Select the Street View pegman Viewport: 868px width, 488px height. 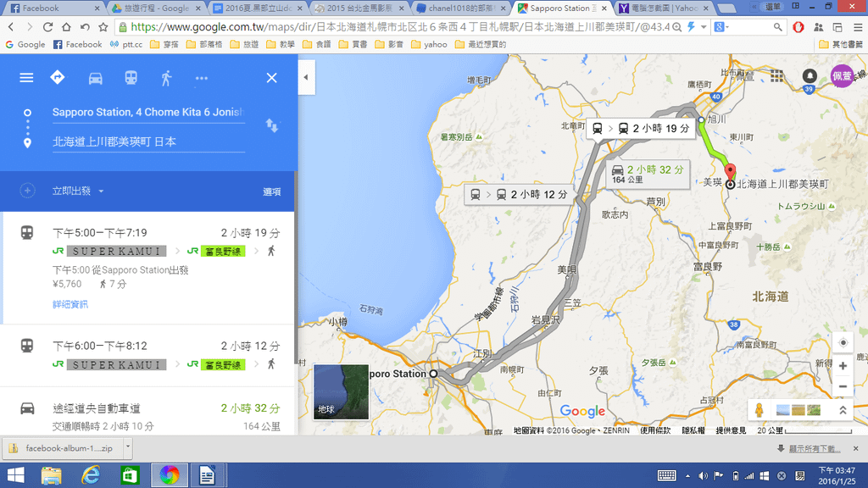point(759,410)
